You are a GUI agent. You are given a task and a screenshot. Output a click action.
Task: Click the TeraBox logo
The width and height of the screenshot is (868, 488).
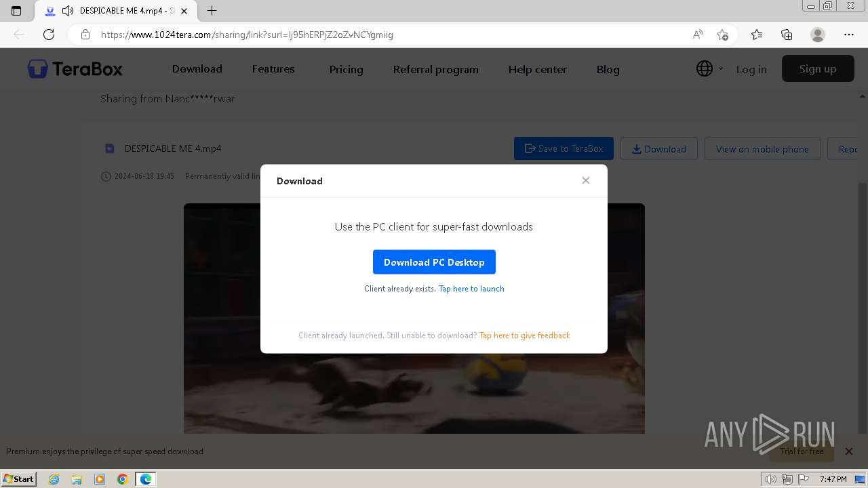coord(75,68)
